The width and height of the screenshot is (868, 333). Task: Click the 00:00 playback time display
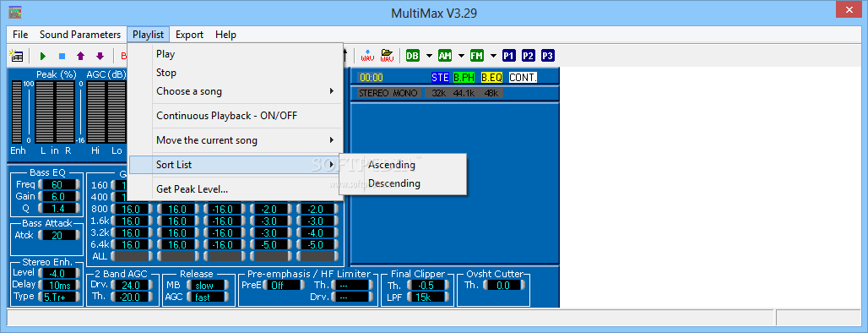(372, 78)
